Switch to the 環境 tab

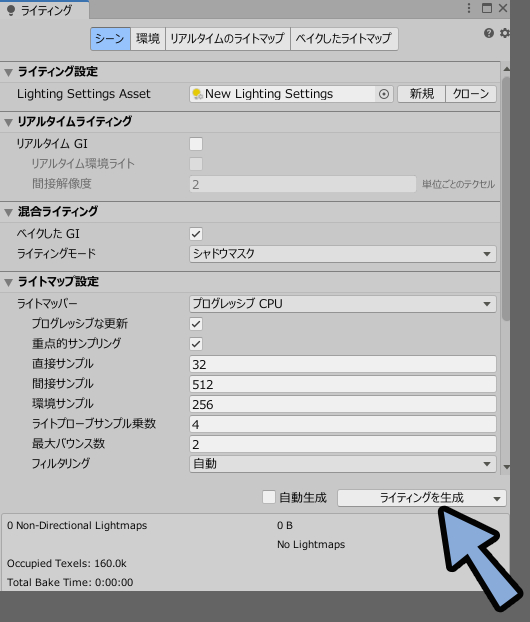[148, 38]
